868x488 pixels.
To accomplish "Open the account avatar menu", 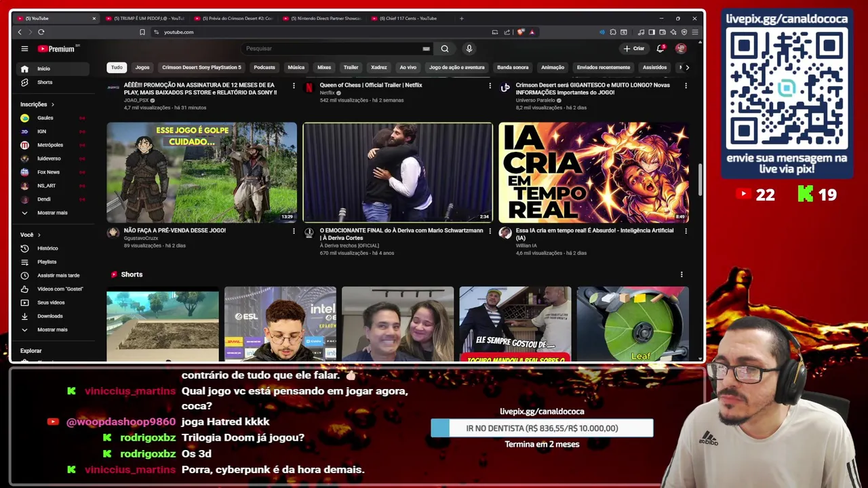I will click(x=681, y=49).
